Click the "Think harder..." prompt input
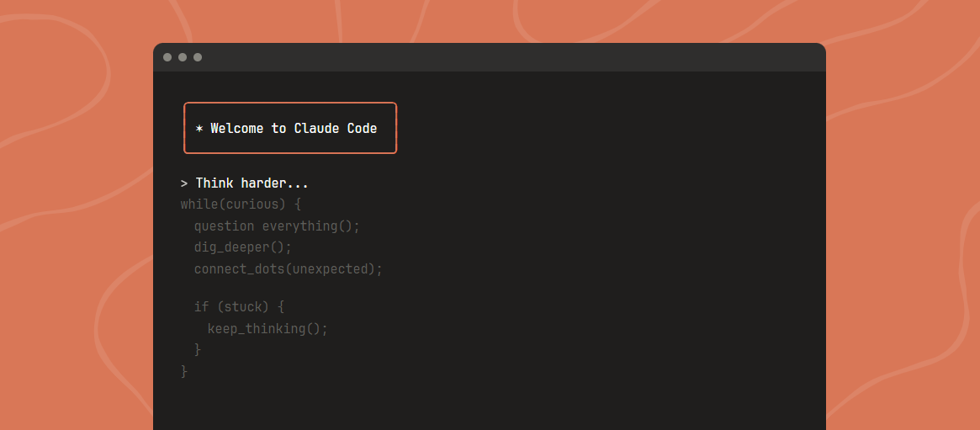 [252, 183]
